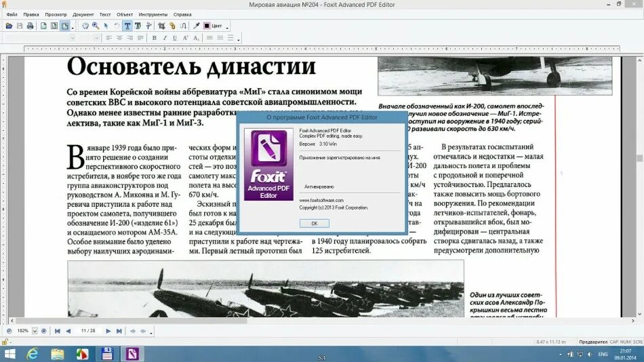
Task: Click the padlock security status icon
Action: (5, 342)
